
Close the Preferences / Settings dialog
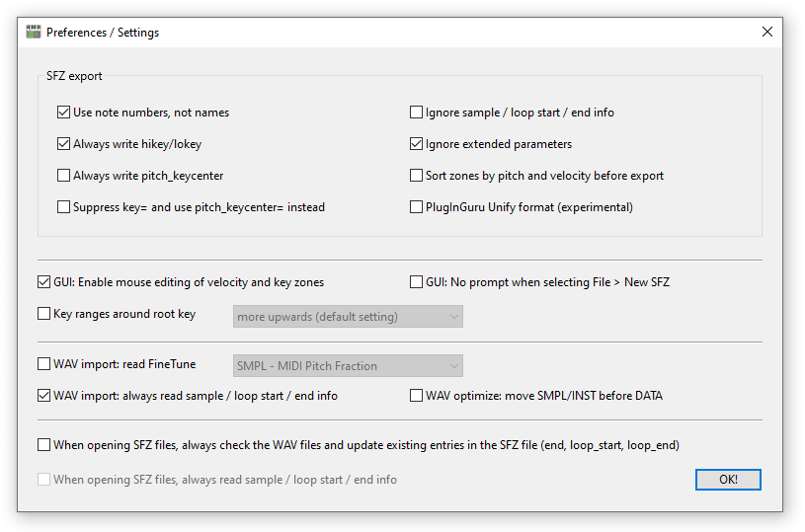(x=767, y=32)
